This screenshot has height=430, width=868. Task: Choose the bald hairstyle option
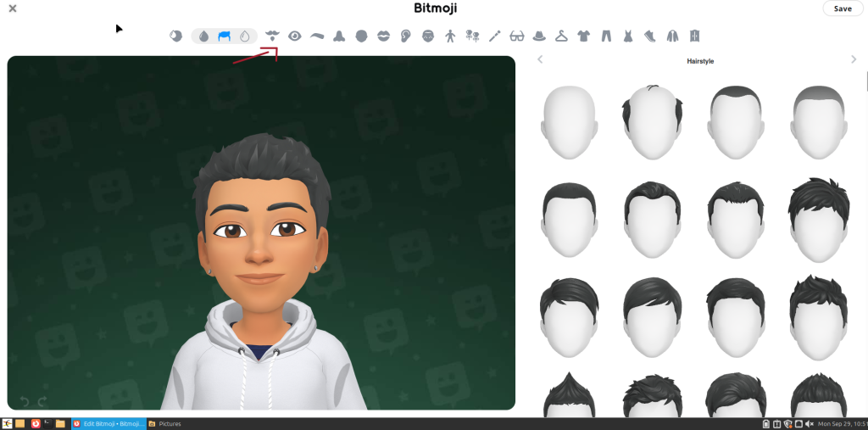[569, 121]
